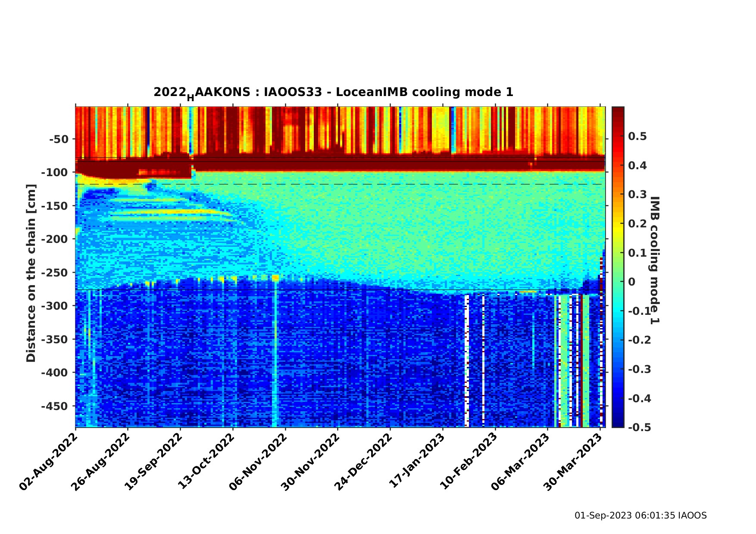
Task: Click the 10-Feb-2023 date tick label
Action: click(x=469, y=462)
